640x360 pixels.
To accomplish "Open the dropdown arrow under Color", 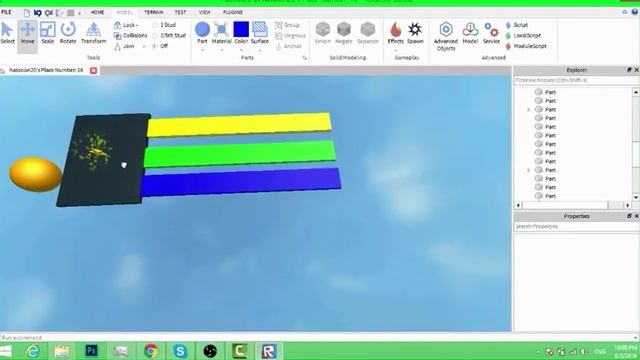I will point(241,50).
